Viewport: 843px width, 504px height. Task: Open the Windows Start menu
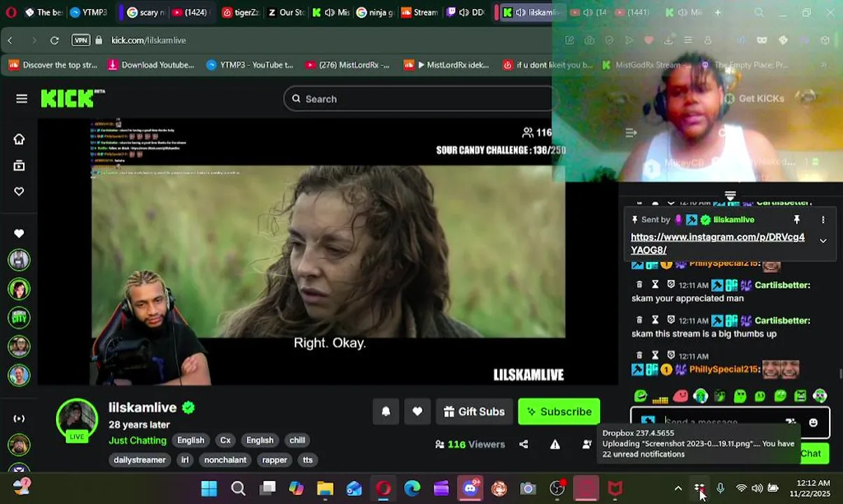209,489
